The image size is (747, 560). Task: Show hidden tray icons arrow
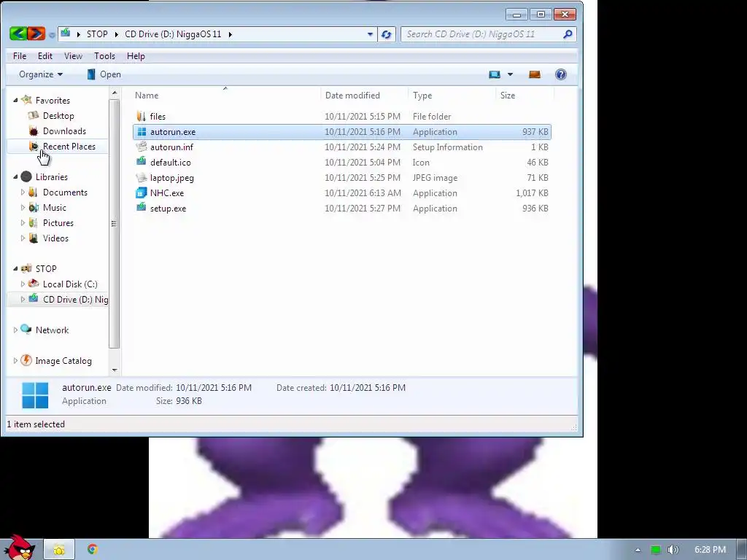point(638,550)
